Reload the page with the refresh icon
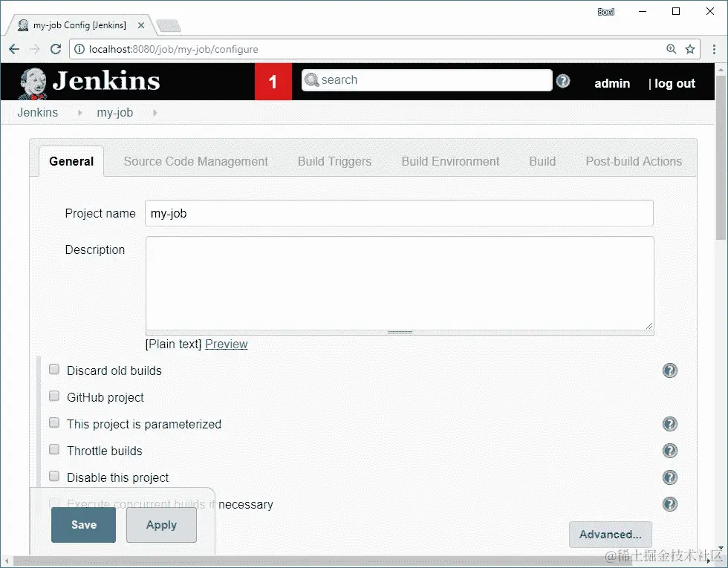728x568 pixels. 56,49
